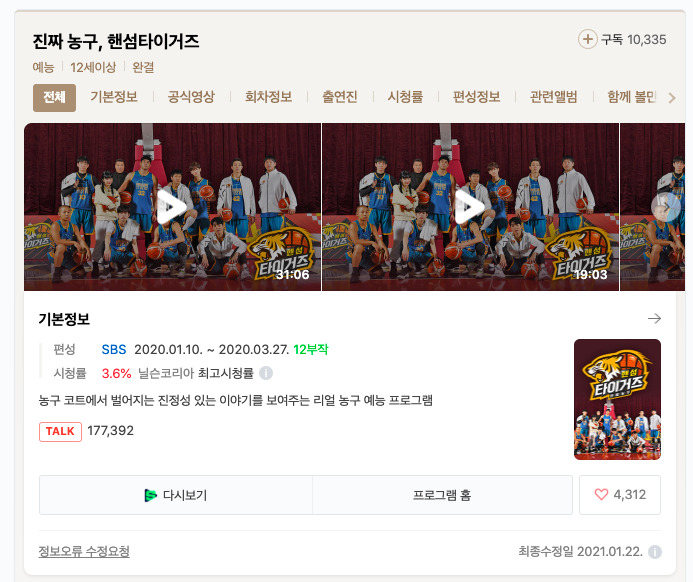
Task: Switch to the 회차정보 tab
Action: pyautogui.click(x=269, y=97)
